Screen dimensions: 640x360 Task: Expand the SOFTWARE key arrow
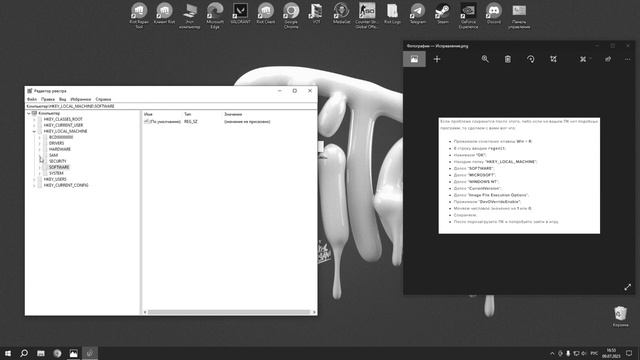tap(40, 167)
